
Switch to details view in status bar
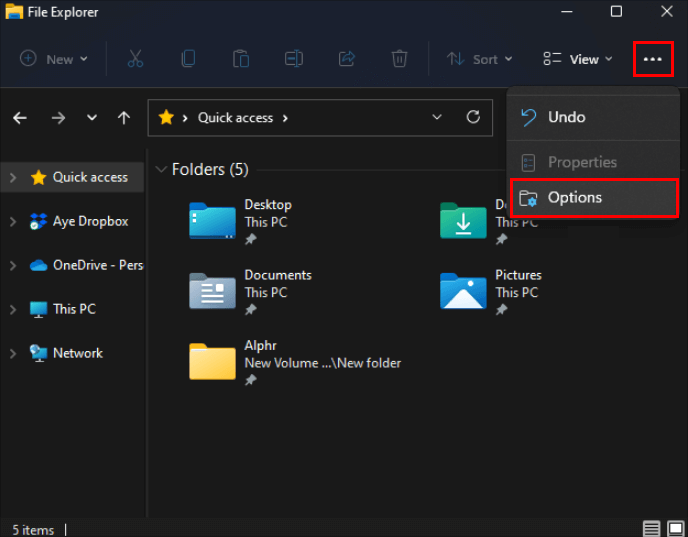pyautogui.click(x=652, y=528)
